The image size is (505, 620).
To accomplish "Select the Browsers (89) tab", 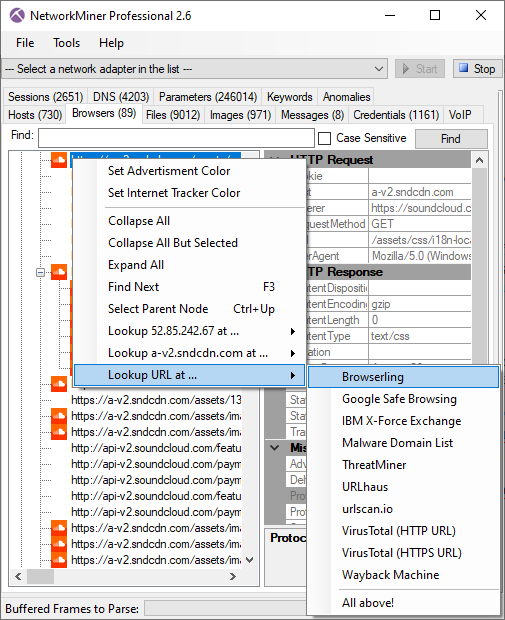I will click(104, 113).
